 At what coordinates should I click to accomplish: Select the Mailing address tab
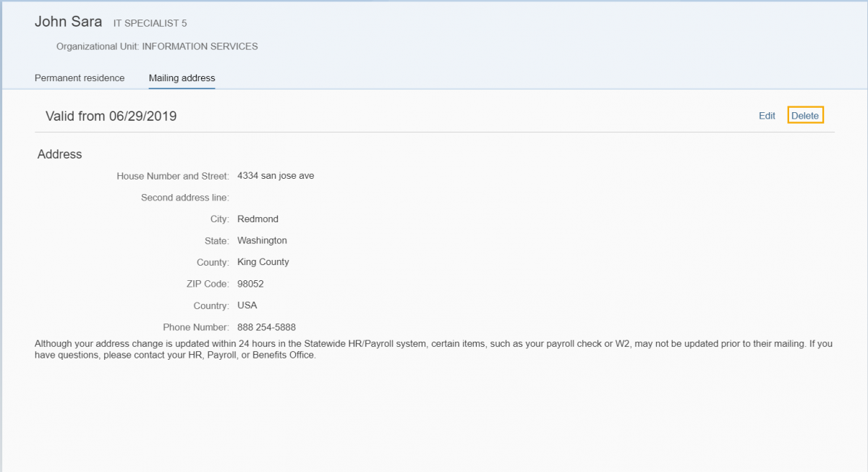pyautogui.click(x=182, y=78)
